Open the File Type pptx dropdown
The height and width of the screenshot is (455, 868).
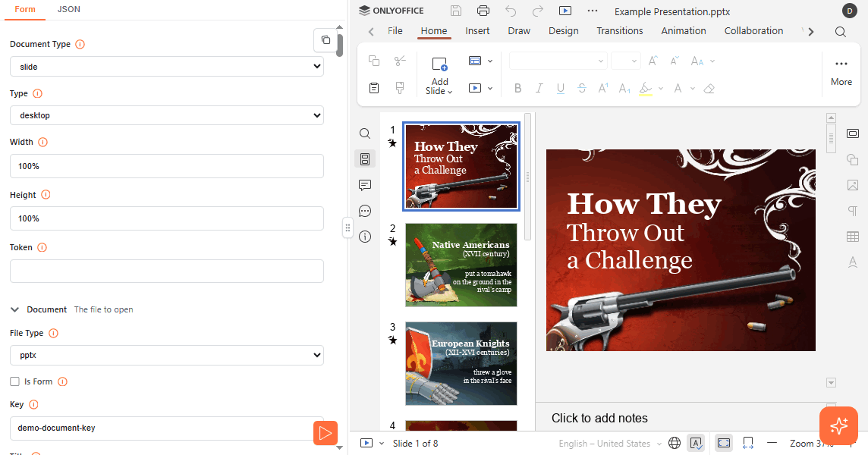[x=167, y=355]
